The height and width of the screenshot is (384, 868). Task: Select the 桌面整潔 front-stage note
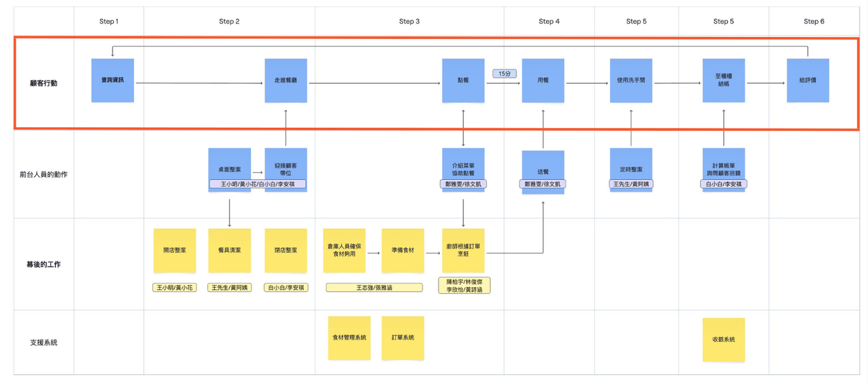229,169
